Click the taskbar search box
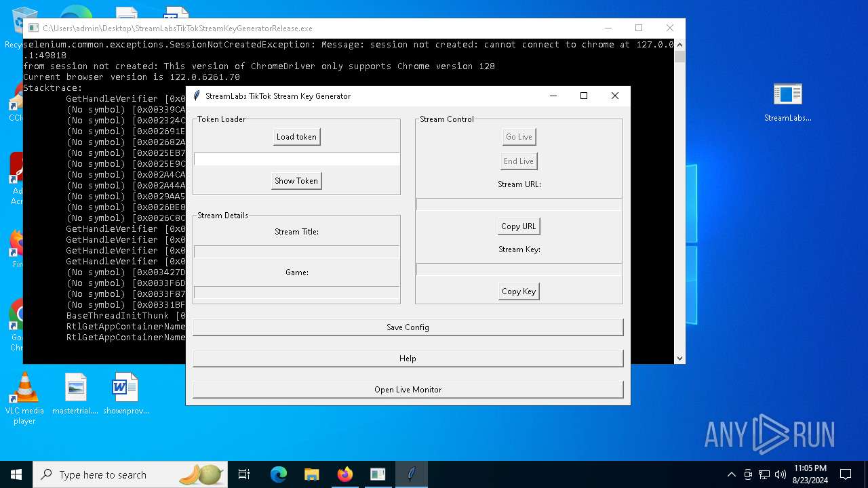This screenshot has height=488, width=868. 132,474
